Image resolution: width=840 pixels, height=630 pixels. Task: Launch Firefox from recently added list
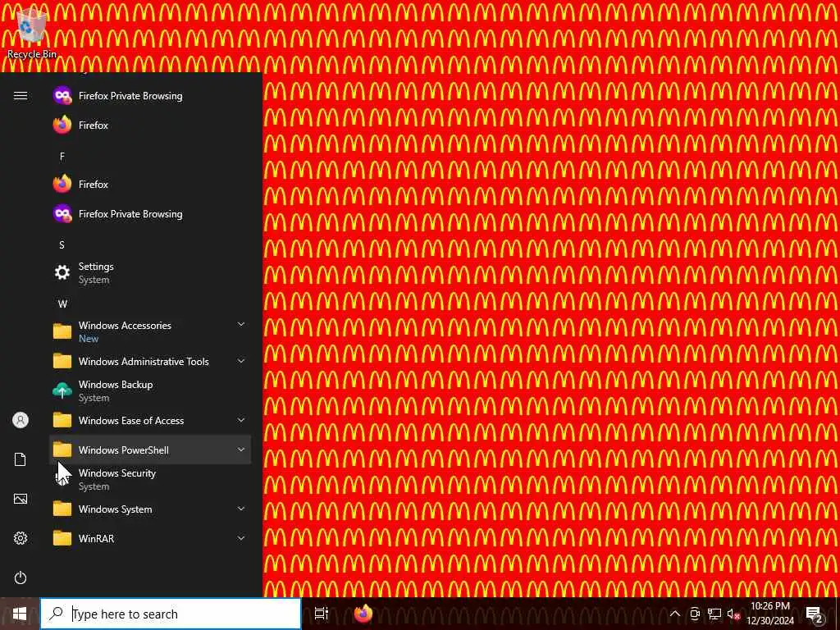[x=150, y=126]
